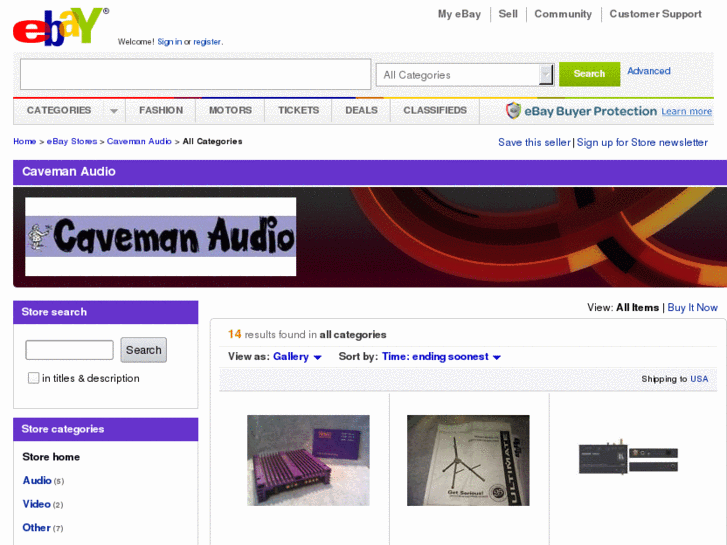This screenshot has width=727, height=545.
Task: Go to the FASHION tab
Action: pyautogui.click(x=161, y=110)
